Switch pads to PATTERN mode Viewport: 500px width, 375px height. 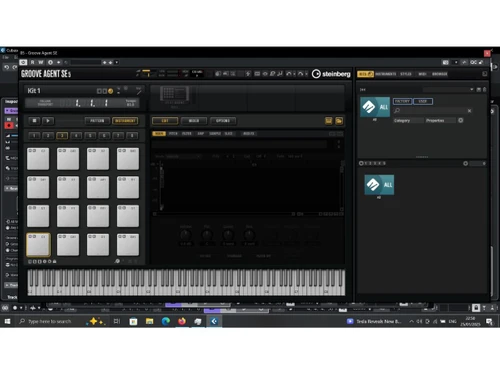point(97,121)
